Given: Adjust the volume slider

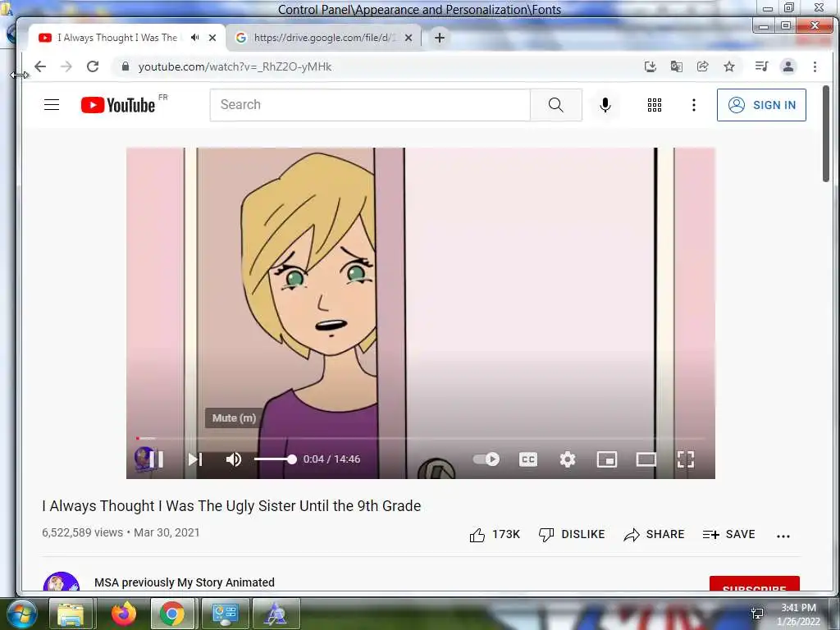Looking at the screenshot, I should coord(275,459).
